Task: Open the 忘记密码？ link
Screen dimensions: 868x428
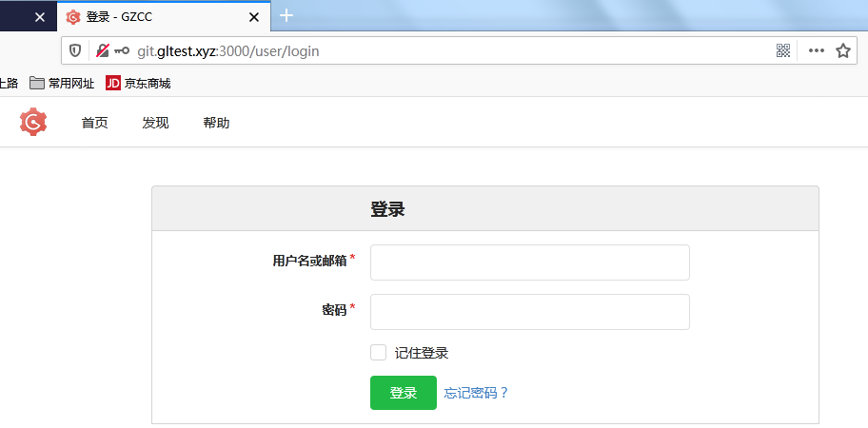Action: 476,393
